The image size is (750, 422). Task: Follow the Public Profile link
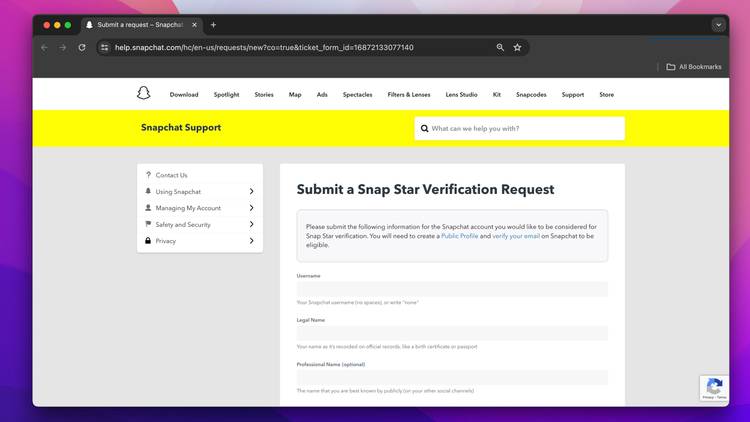pos(459,236)
